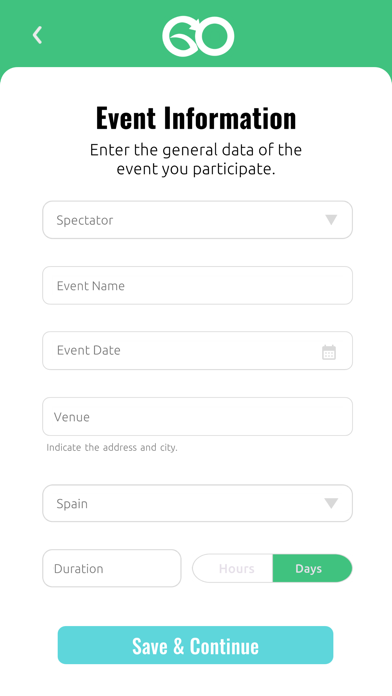
Task: Click the Spain text in country selector
Action: pos(72,504)
